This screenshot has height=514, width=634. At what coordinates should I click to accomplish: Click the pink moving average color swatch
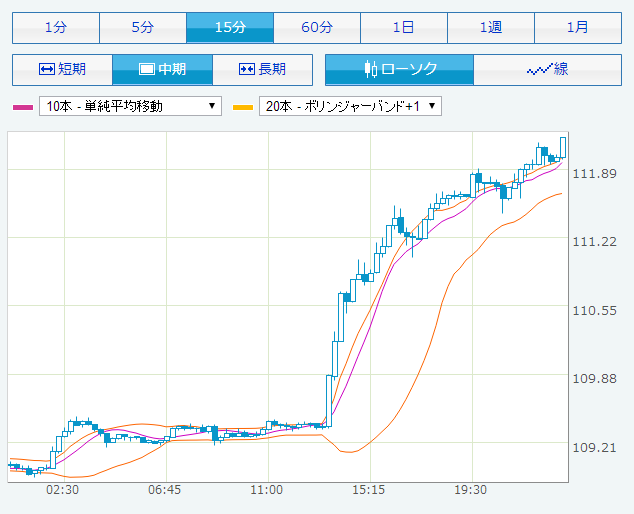tap(23, 107)
